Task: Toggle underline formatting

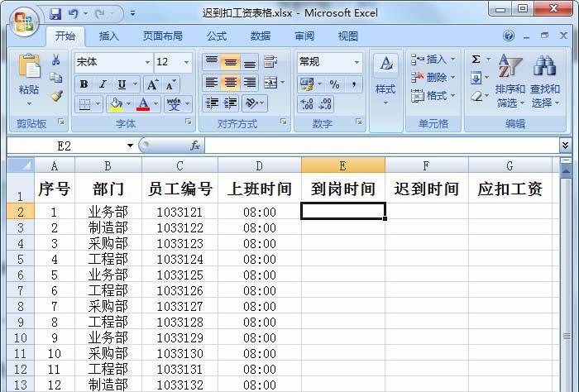Action: (x=122, y=84)
